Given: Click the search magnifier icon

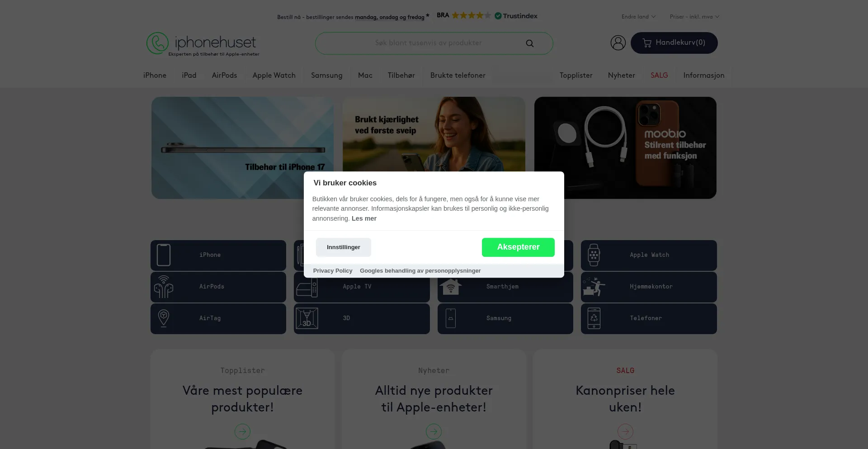Looking at the screenshot, I should pyautogui.click(x=529, y=43).
